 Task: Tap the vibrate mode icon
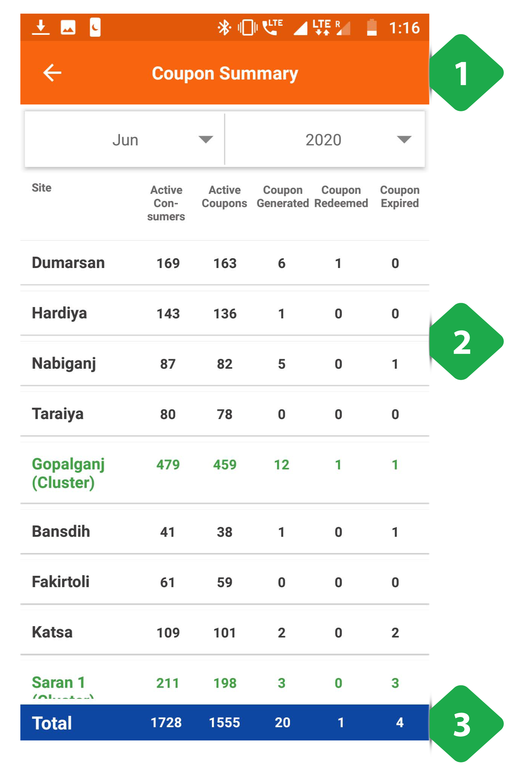pos(248,28)
